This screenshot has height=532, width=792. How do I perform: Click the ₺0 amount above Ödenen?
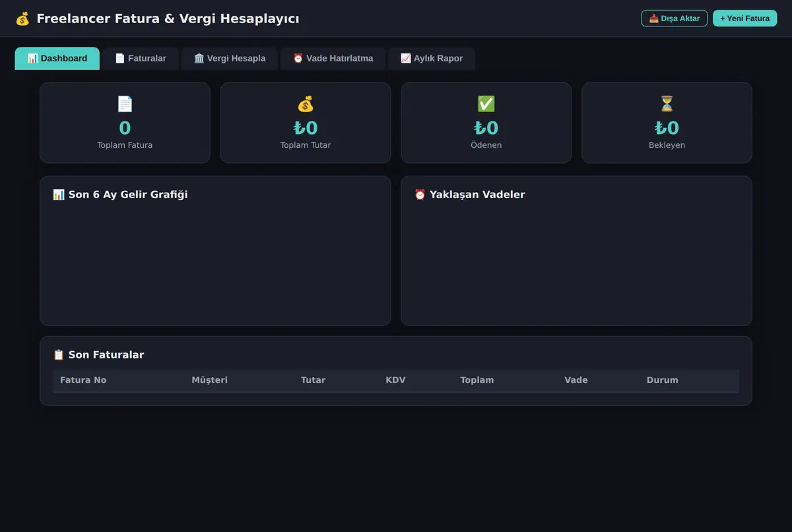pyautogui.click(x=486, y=128)
